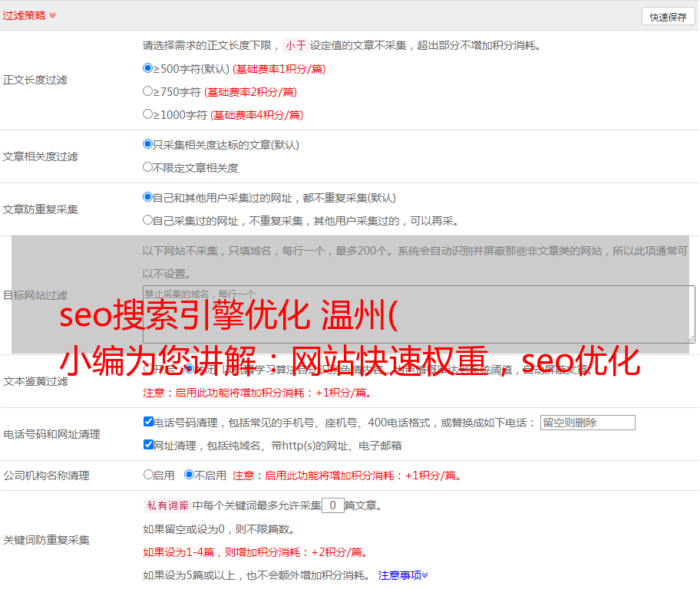Screen dimensions: 700x589
Task: Select 自己和其他用户采集过的网址 no-repeat option
Action: coord(148,197)
